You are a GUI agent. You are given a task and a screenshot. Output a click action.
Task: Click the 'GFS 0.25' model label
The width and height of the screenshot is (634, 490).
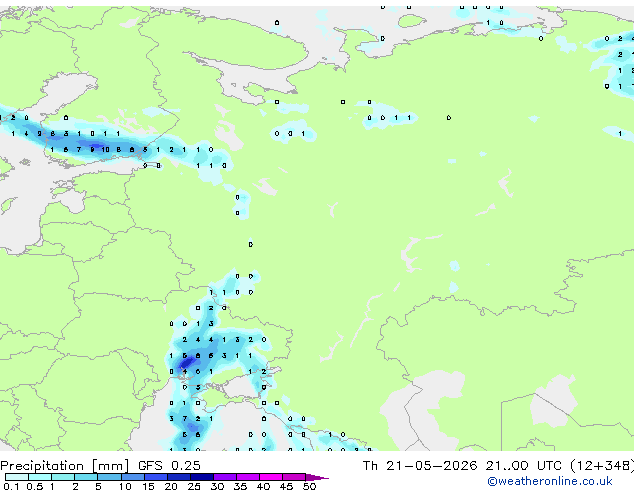click(169, 466)
